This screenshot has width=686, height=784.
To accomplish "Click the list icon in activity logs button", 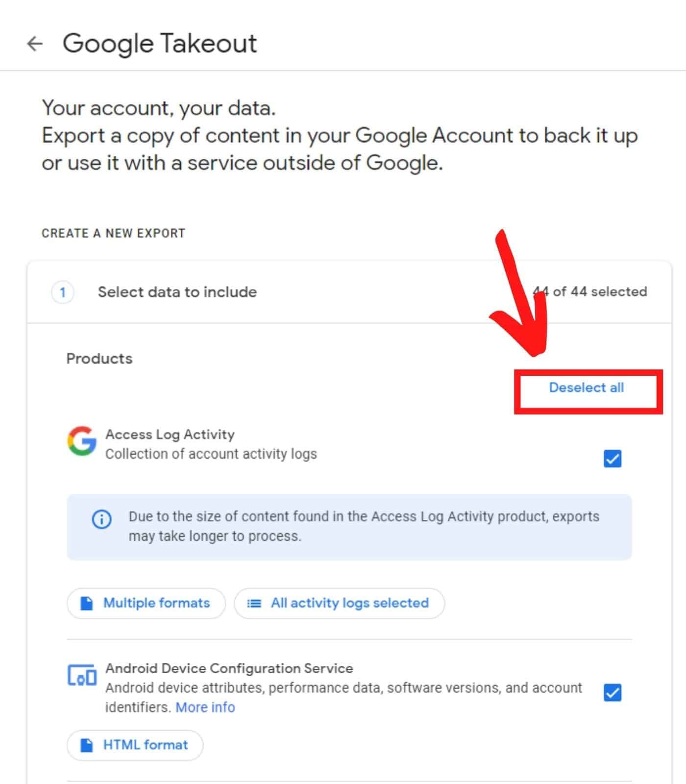I will point(254,603).
